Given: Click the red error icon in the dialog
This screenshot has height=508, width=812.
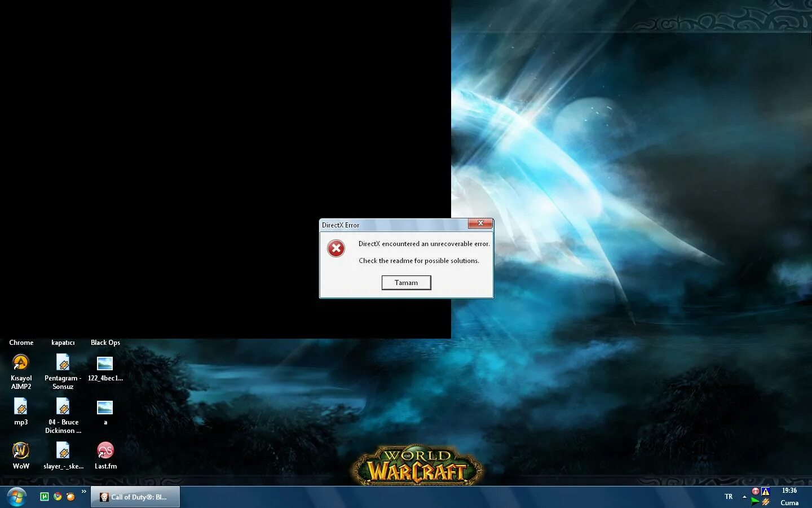Looking at the screenshot, I should point(336,248).
